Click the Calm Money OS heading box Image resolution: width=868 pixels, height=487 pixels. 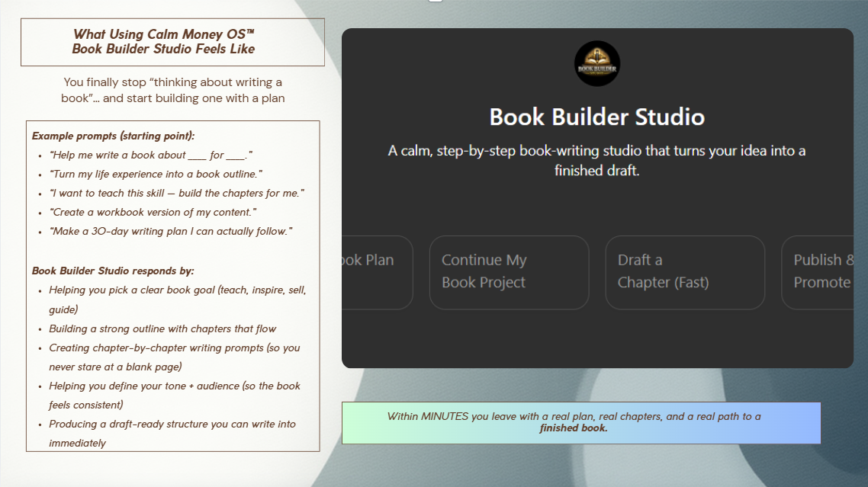pos(172,42)
